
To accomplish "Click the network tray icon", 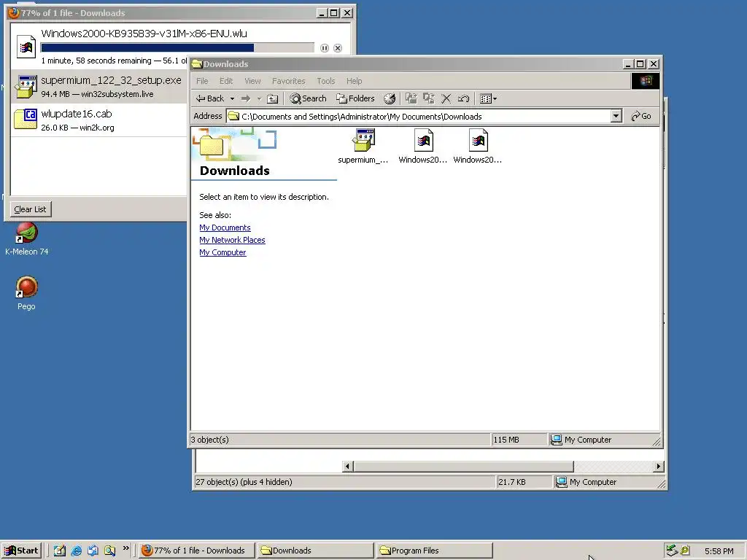I will [x=672, y=551].
